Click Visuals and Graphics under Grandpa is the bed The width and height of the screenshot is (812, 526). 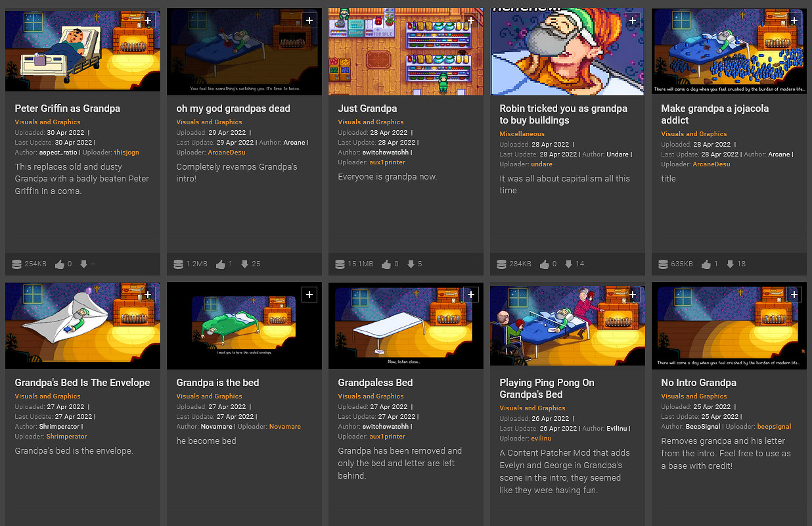[209, 396]
